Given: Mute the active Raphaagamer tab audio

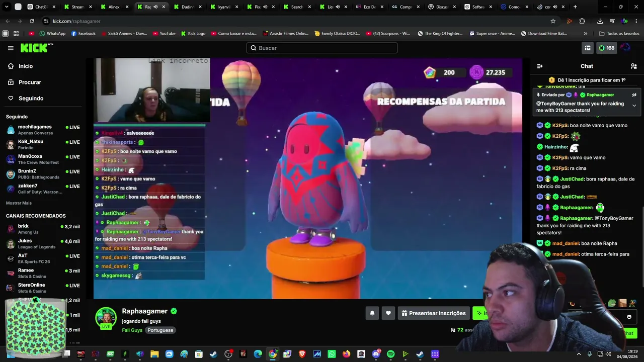Looking at the screenshot, I should point(155,7).
